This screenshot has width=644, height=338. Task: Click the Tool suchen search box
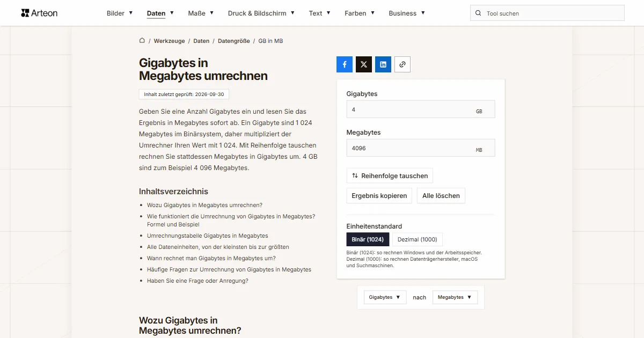547,13
